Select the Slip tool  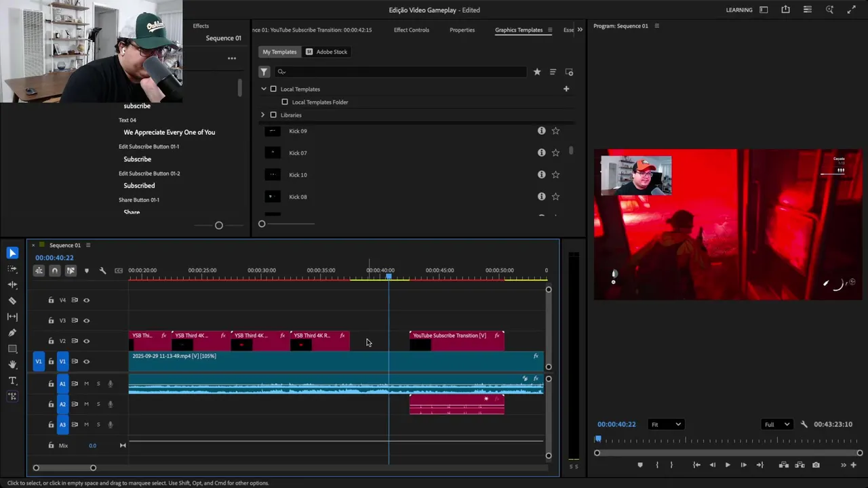(12, 317)
